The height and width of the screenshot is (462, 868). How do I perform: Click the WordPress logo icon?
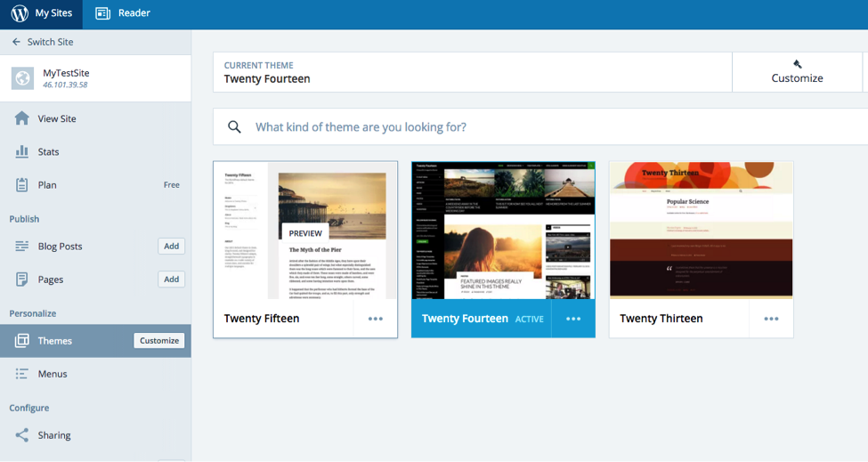[20, 13]
